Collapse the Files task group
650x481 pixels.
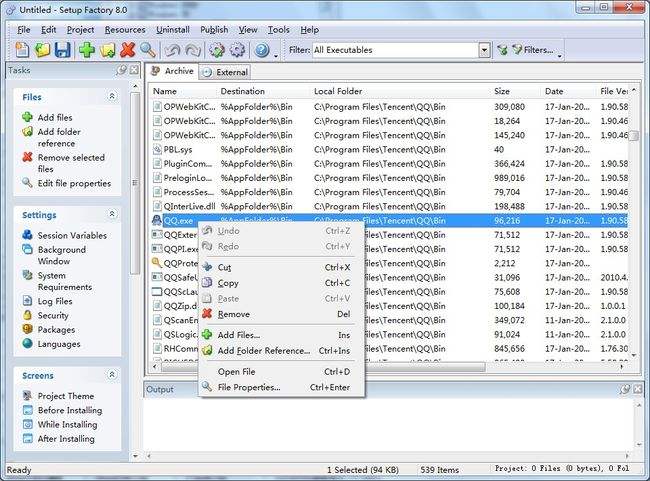click(x=112, y=96)
